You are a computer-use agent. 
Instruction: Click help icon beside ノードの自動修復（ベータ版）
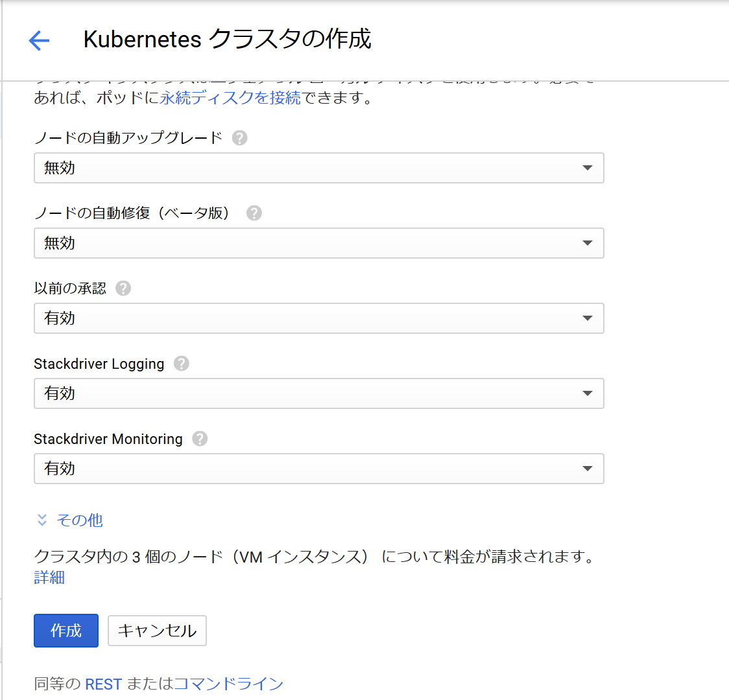point(254,213)
